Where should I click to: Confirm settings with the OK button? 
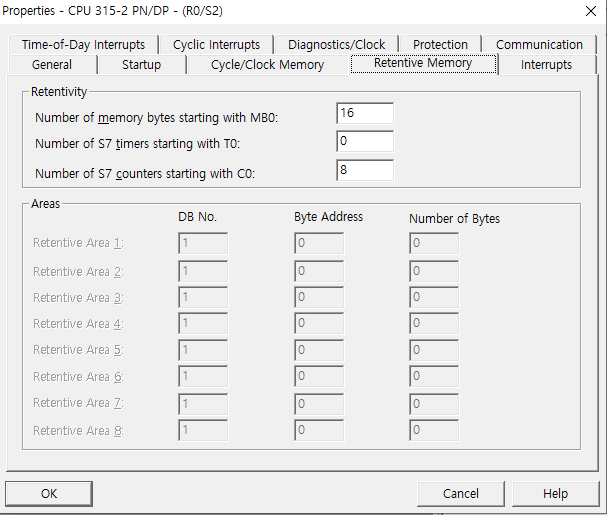[49, 493]
